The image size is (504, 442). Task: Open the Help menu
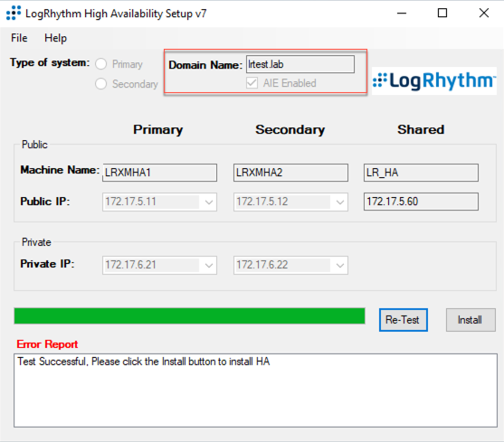[55, 38]
